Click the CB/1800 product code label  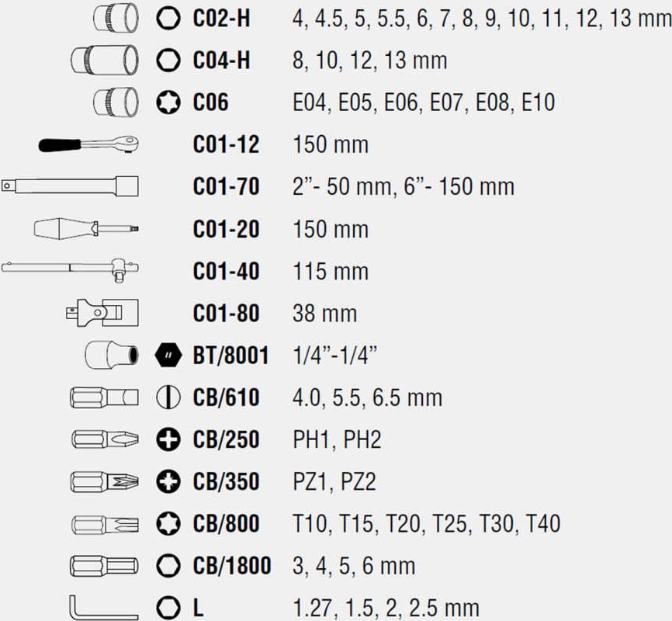pyautogui.click(x=232, y=566)
